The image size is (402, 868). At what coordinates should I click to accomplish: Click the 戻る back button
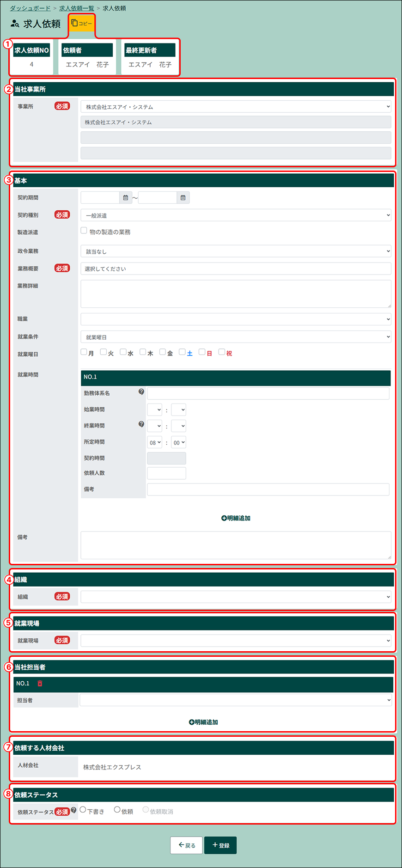pos(187,845)
